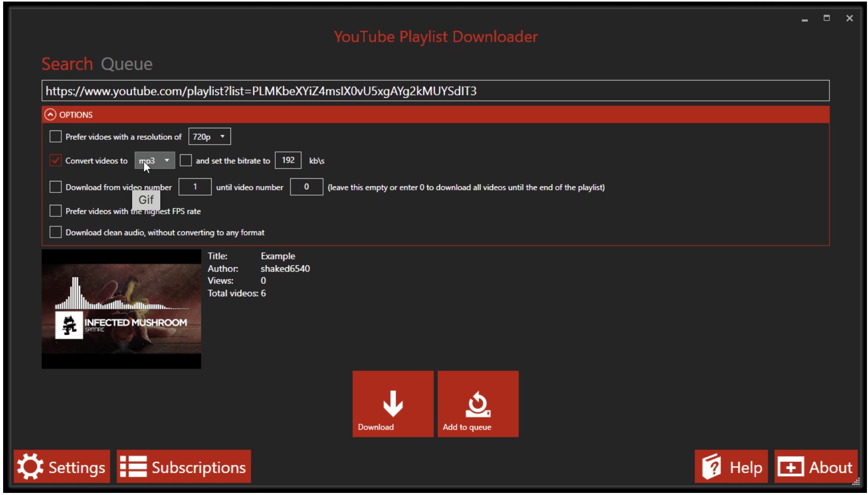Image resolution: width=868 pixels, height=495 pixels.
Task: Switch to the Queue tab
Action: (126, 64)
